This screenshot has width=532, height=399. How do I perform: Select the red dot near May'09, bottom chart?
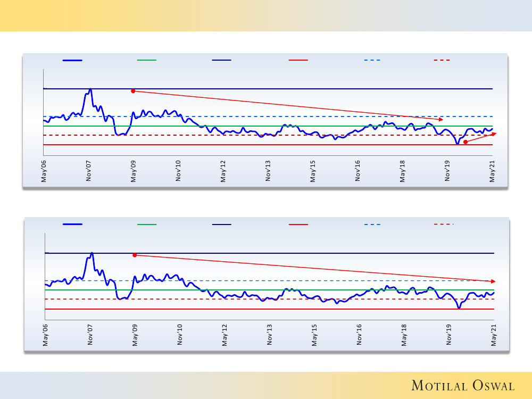coord(135,255)
